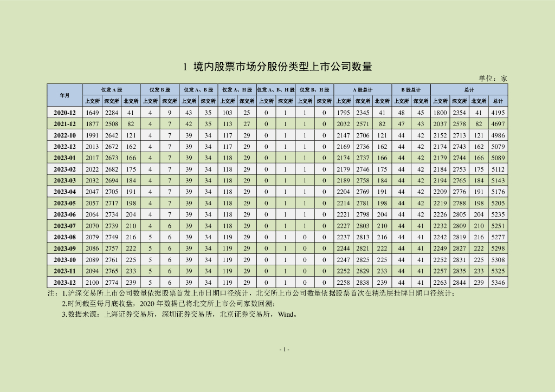Image resolution: width=555 pixels, height=392 pixels.
Task: Select the "B 股总计" group header
Action: point(411,90)
